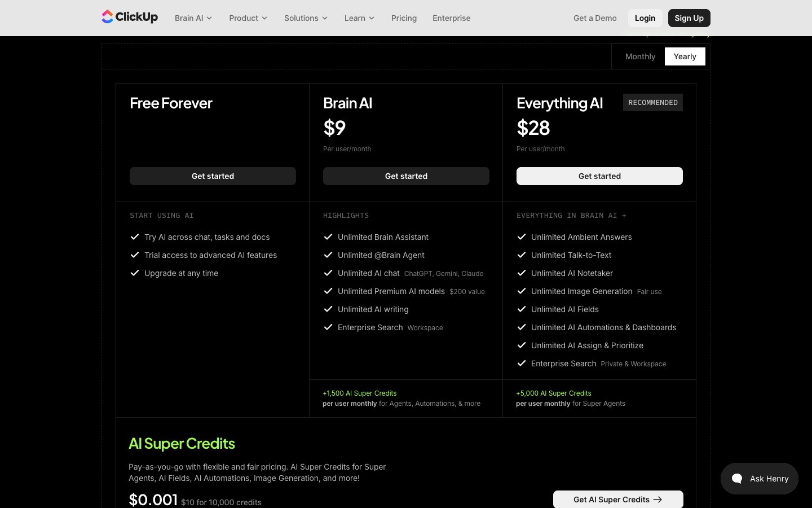Image resolution: width=812 pixels, height=508 pixels.
Task: Click the arrow on Get AI Super Credits
Action: point(657,500)
